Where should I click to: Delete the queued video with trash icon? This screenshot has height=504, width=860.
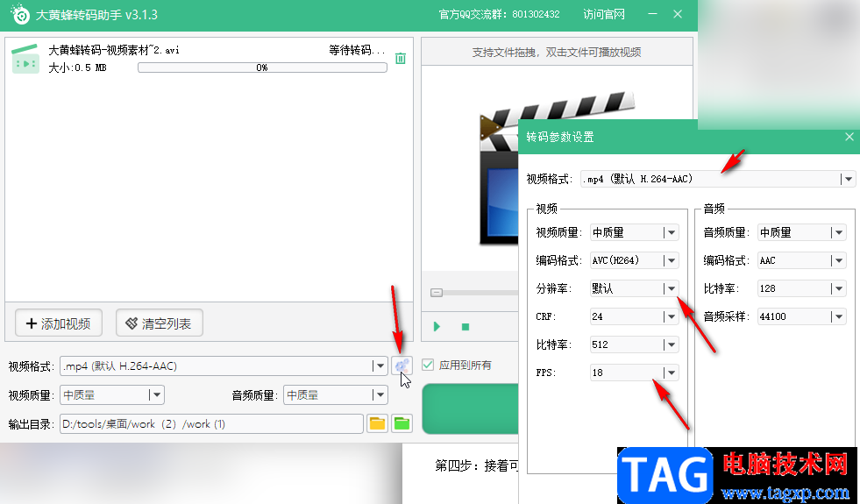(x=401, y=58)
